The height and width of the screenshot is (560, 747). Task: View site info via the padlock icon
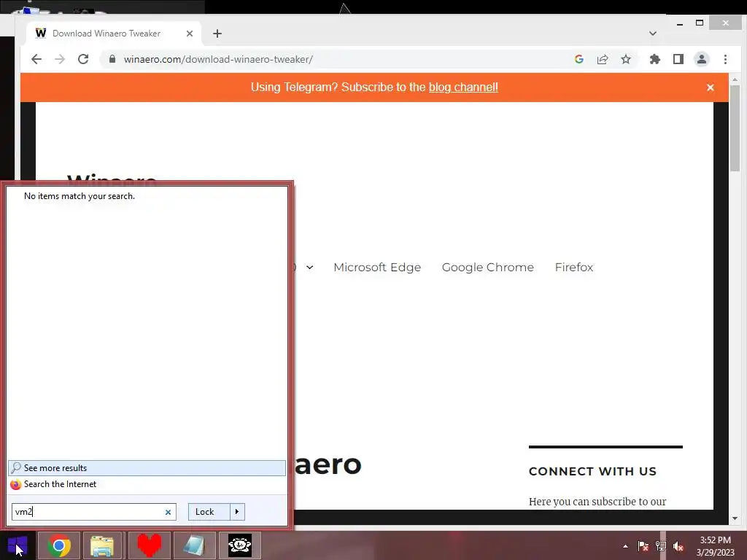coord(112,59)
